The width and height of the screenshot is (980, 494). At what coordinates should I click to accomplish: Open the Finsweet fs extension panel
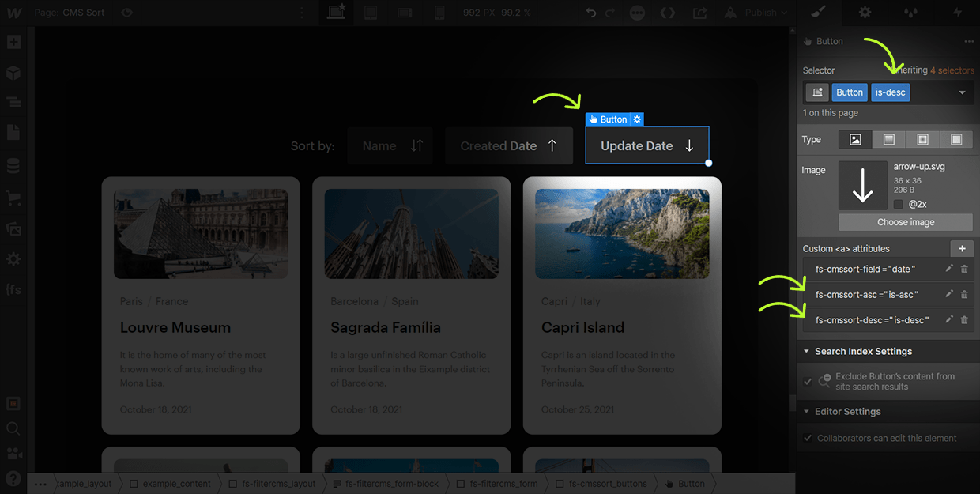click(13, 289)
